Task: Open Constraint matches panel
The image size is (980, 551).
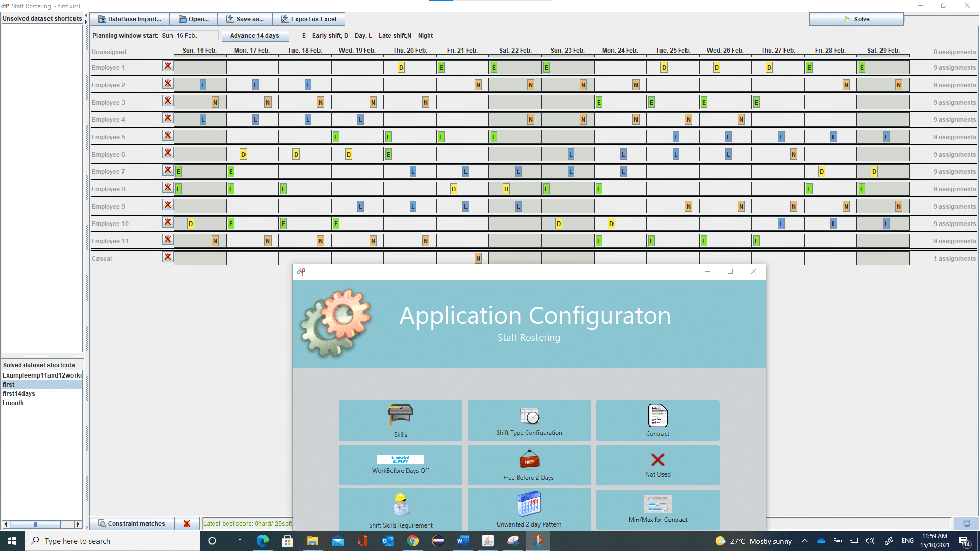Action: pos(132,523)
